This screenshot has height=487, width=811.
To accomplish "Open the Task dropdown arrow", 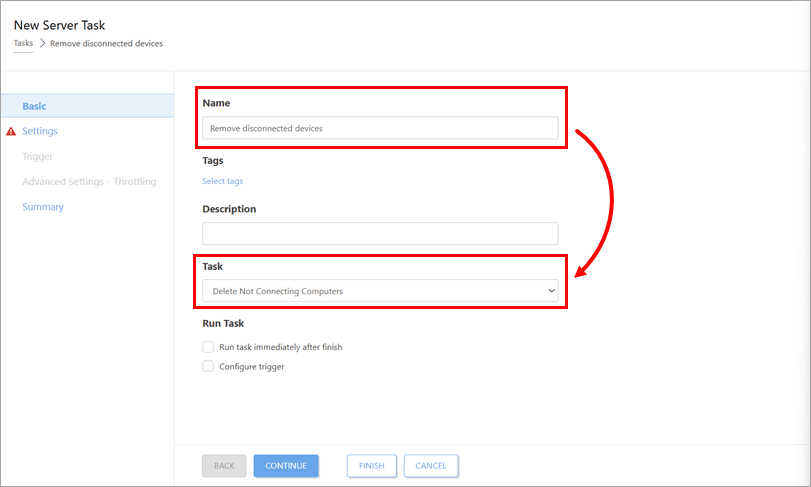I will (551, 291).
